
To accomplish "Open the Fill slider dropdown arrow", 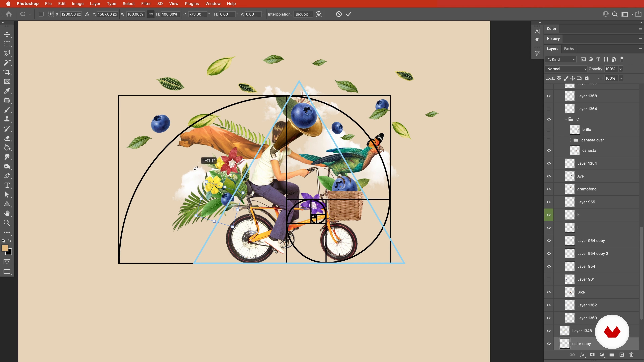I will tap(621, 78).
